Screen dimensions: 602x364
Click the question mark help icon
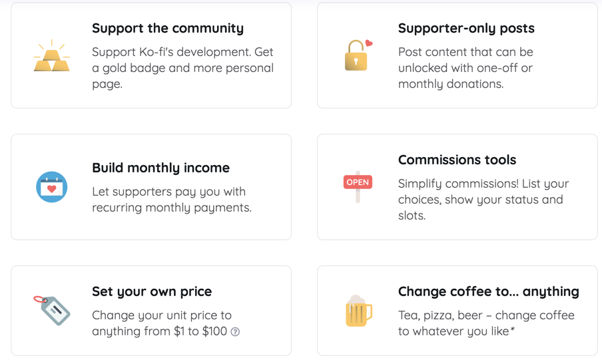coord(235,331)
